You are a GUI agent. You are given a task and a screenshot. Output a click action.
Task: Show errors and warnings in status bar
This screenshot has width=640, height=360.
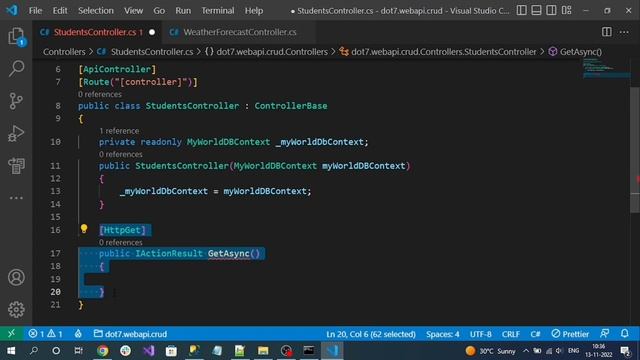coord(45,334)
